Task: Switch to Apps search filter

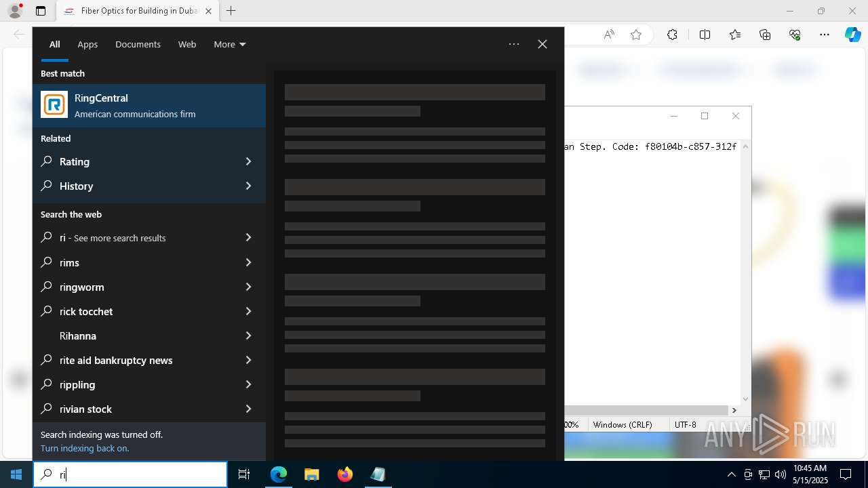Action: click(x=87, y=44)
